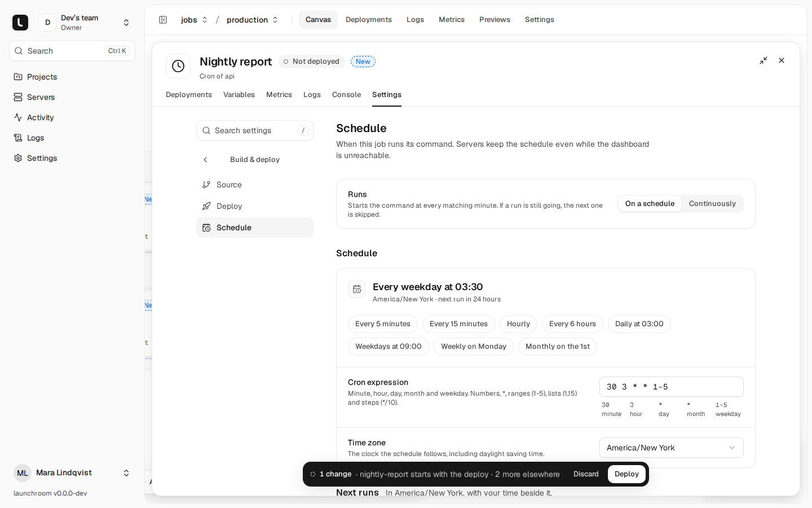Switch to the Variables tab

(x=239, y=95)
